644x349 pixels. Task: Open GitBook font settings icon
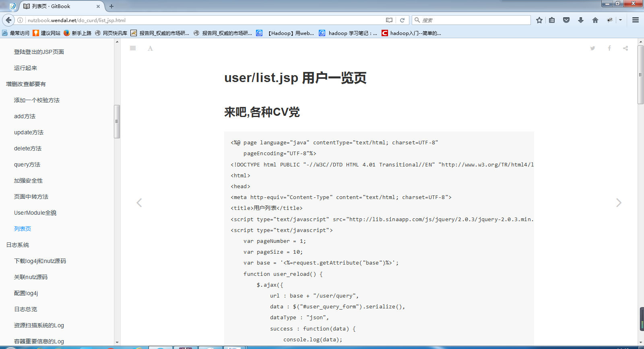point(150,48)
